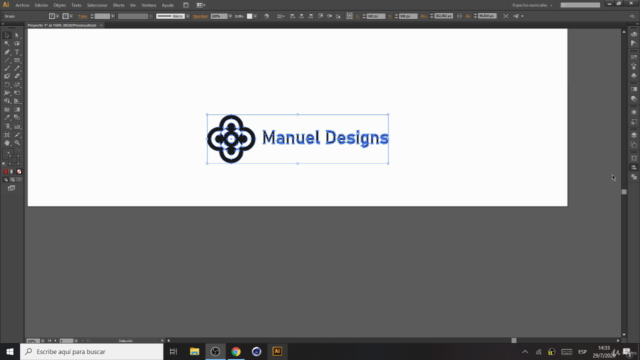Select the Selection tool (black arrow)
This screenshot has width=640, height=360.
coord(7,36)
